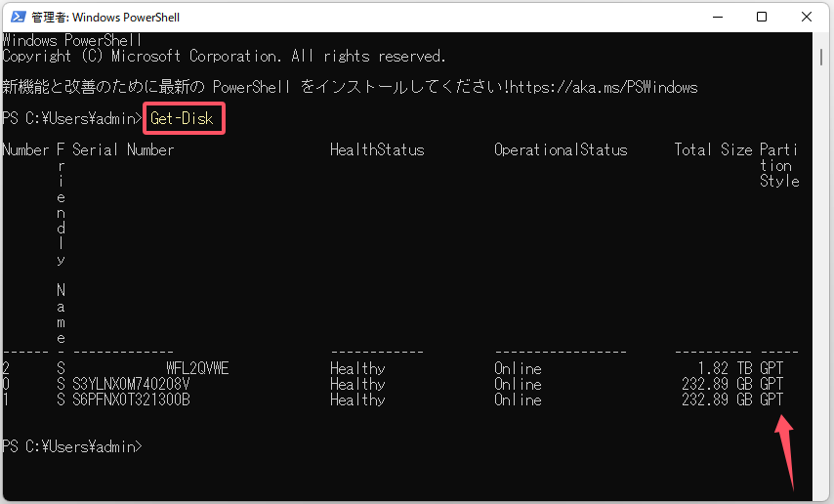Click the window title text 管理者: Windows PowerShell
This screenshot has height=504, width=834.
(105, 17)
